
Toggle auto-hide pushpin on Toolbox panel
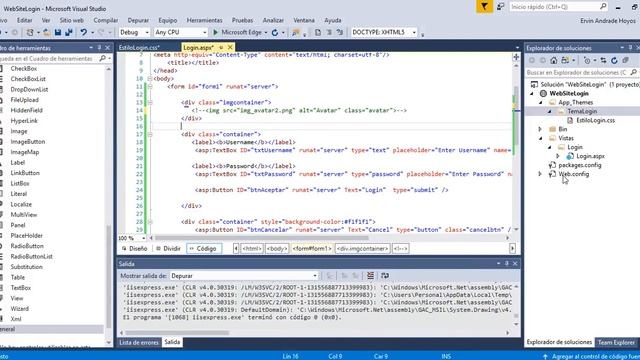[x=99, y=48]
